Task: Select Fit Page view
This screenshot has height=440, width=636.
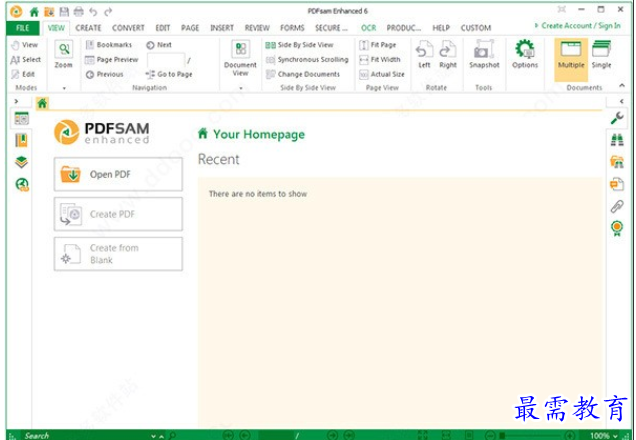Action: [378, 45]
